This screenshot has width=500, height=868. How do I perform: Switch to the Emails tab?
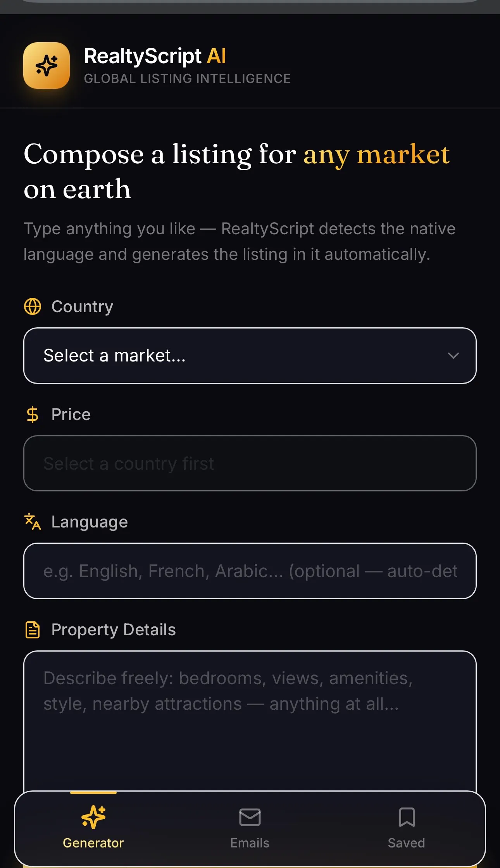point(250,828)
